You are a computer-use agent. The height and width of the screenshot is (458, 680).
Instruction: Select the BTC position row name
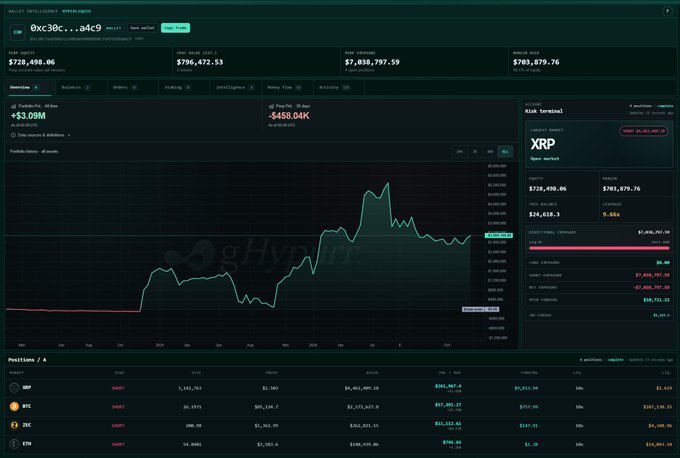tap(26, 406)
